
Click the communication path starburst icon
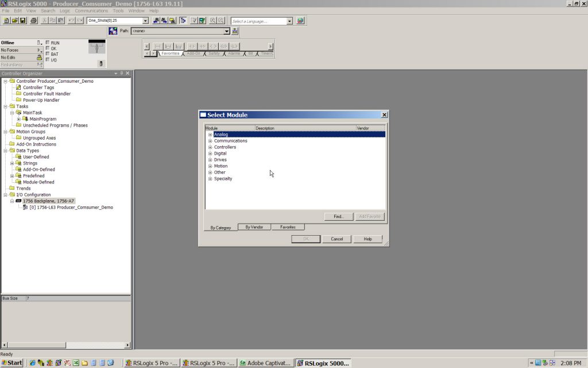[x=113, y=31]
